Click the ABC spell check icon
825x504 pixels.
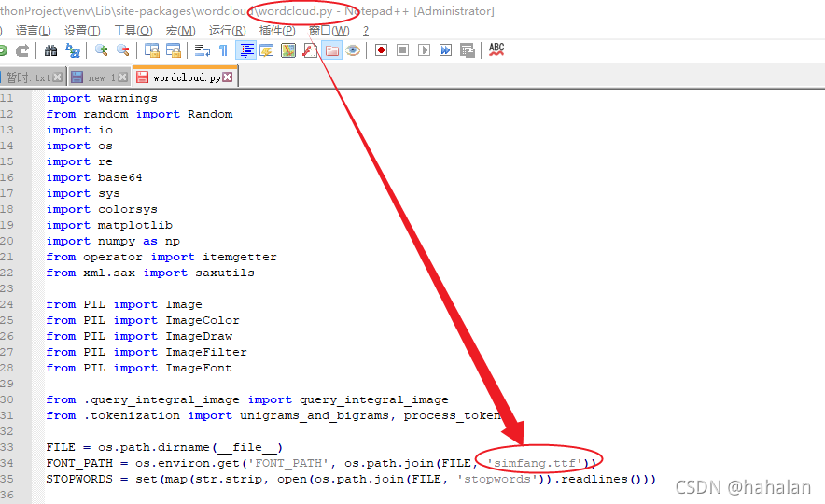(x=496, y=49)
